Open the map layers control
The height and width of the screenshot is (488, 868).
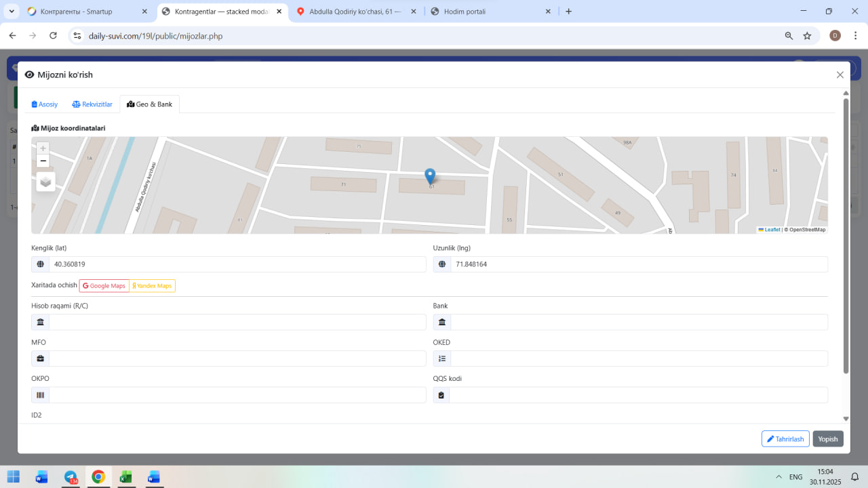tap(45, 182)
